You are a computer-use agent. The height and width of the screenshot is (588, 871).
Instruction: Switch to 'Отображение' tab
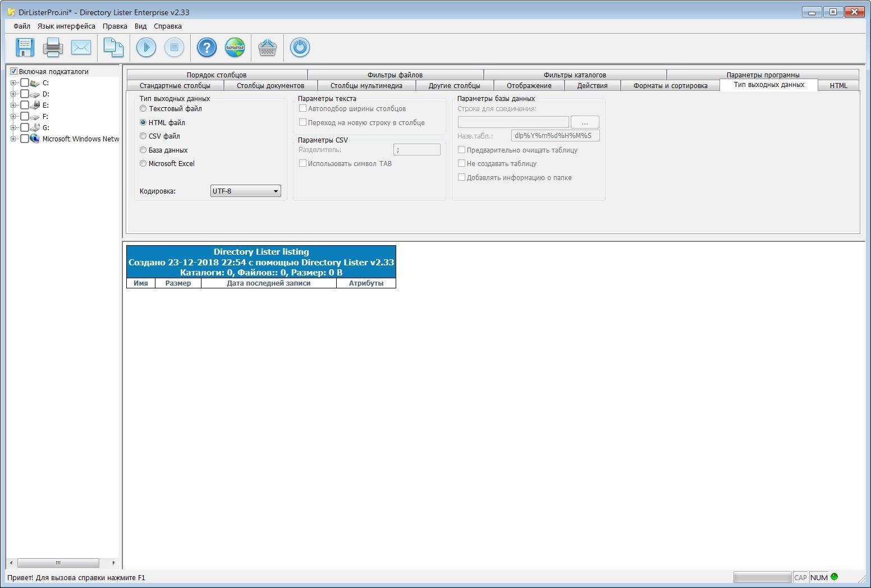tap(529, 86)
